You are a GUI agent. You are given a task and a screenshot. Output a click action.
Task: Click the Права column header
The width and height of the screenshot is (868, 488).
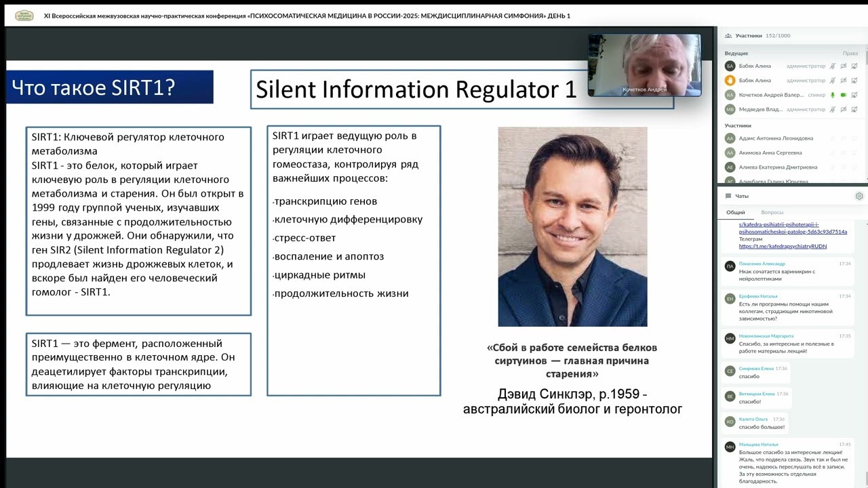[x=850, y=53]
